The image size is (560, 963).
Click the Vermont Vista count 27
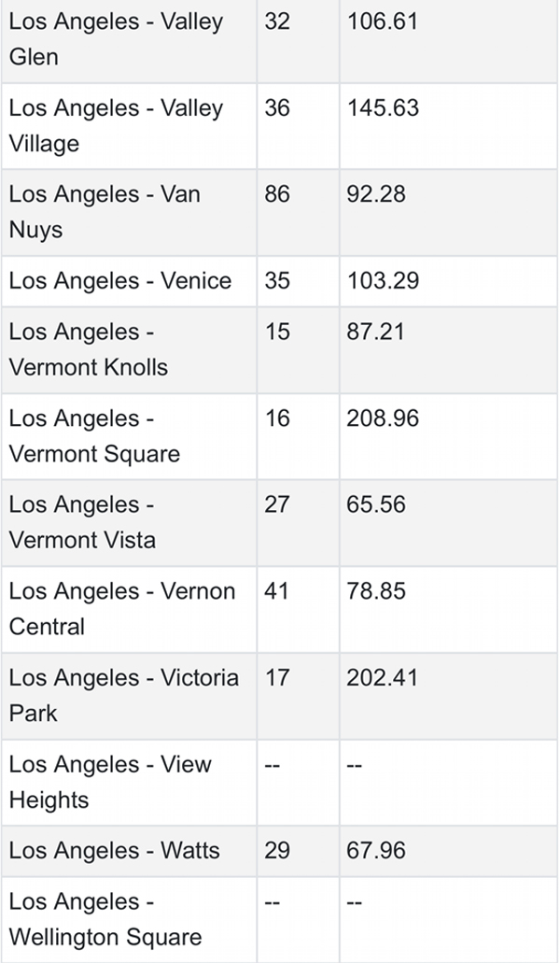(277, 504)
